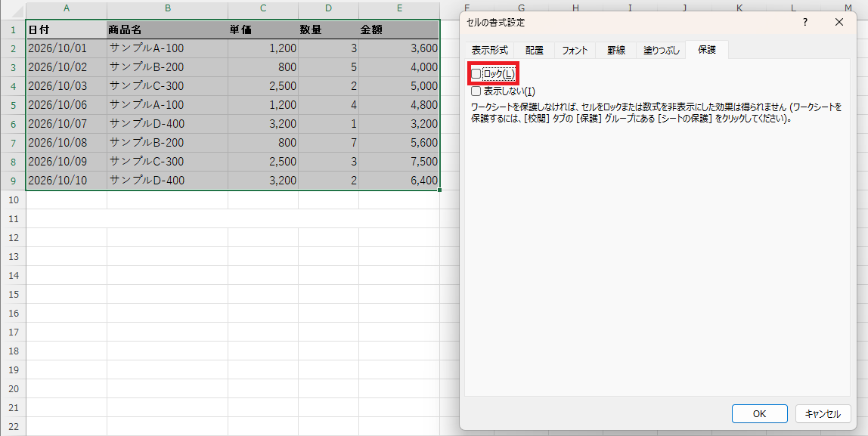Click the 数量 header cell

[x=328, y=30]
